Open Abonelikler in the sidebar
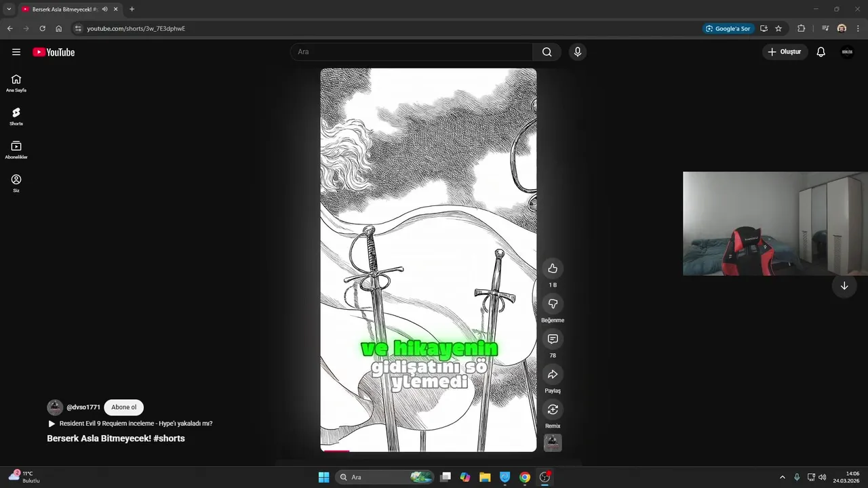 click(16, 150)
